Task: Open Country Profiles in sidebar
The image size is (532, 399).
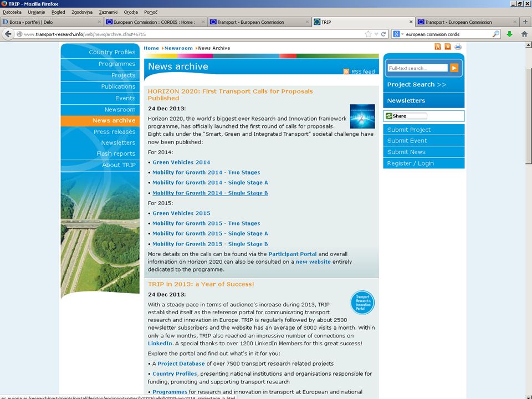Action: tap(112, 52)
